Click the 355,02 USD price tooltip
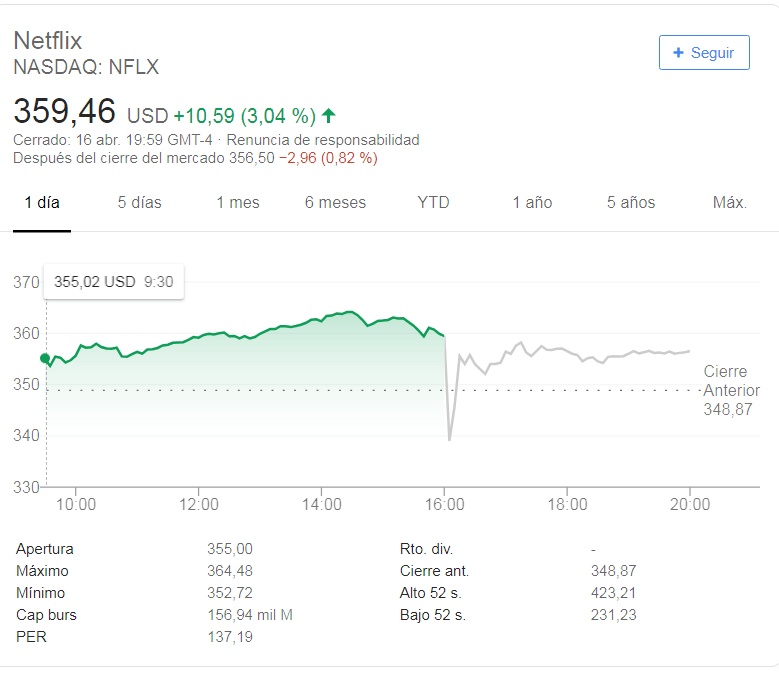This screenshot has width=779, height=677. coord(113,282)
